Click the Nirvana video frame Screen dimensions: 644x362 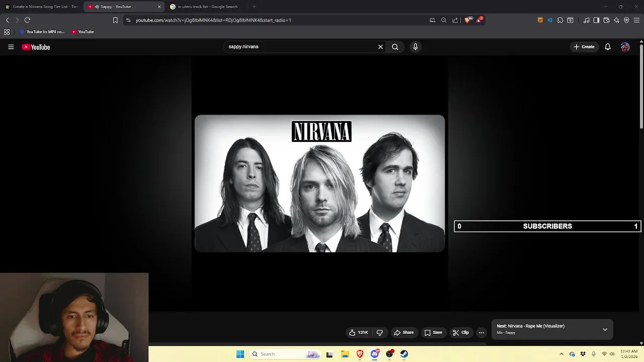[319, 183]
